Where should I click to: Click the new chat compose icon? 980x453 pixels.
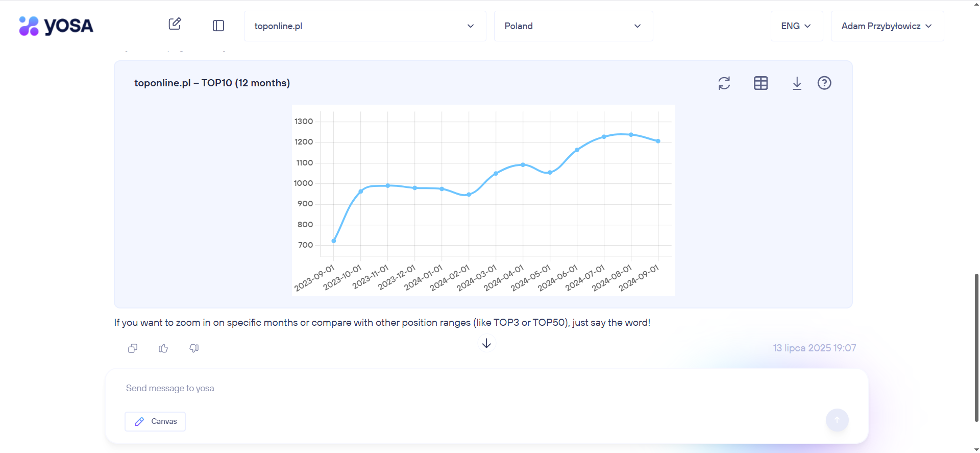tap(175, 24)
